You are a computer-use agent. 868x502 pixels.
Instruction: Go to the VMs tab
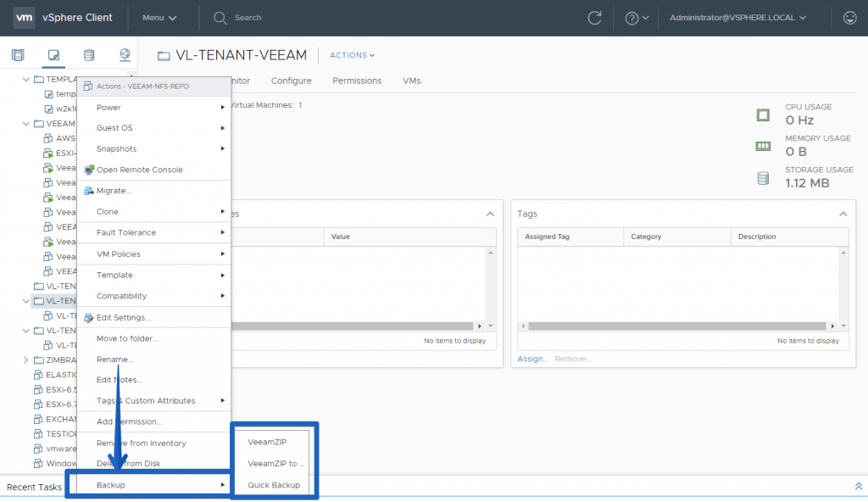click(x=412, y=81)
